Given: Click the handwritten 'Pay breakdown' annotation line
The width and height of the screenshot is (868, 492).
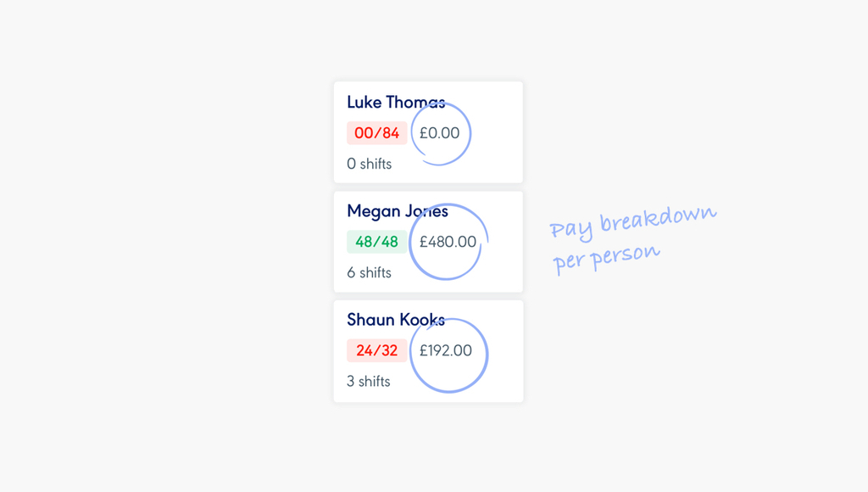Looking at the screenshot, I should [632, 221].
